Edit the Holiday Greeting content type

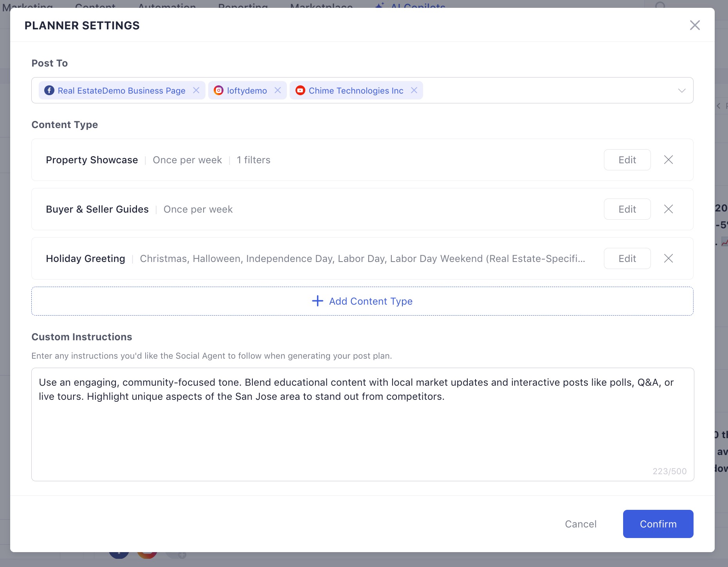[x=627, y=258]
